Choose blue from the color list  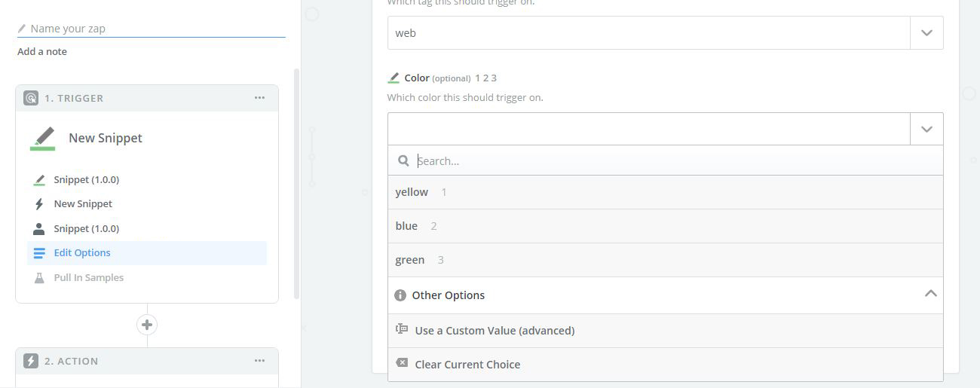pos(406,226)
